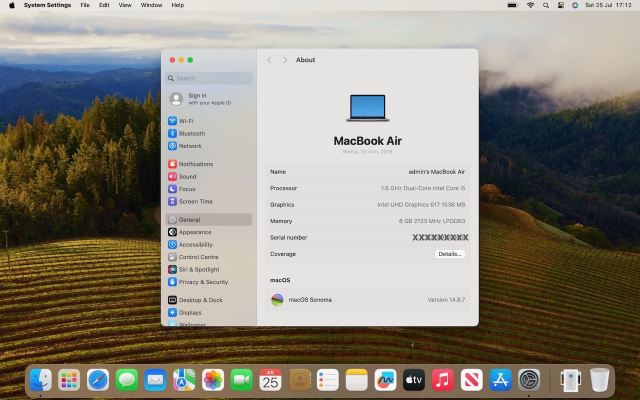Click the name "admin's MacBook Air"
The image size is (640, 400).
coord(437,172)
